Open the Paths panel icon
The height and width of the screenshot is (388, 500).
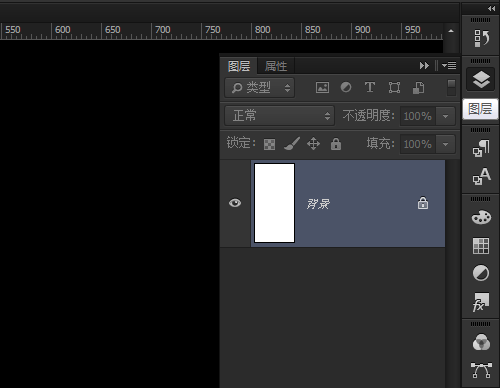[x=481, y=370]
